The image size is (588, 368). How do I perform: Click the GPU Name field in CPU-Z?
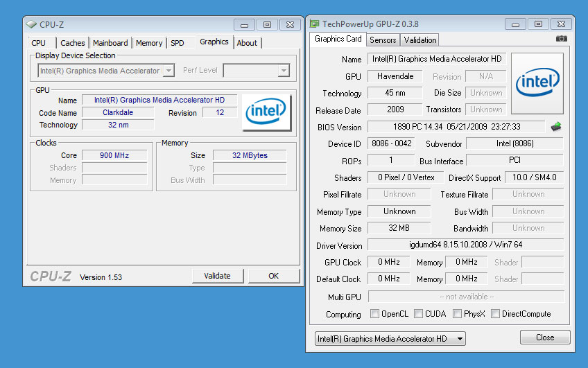[159, 100]
